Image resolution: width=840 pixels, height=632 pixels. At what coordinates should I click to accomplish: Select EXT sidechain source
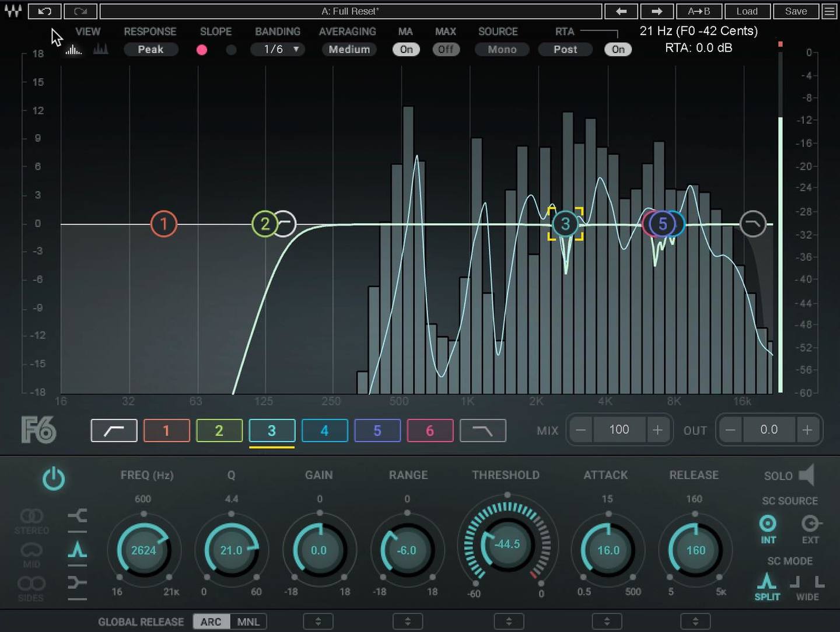point(810,529)
